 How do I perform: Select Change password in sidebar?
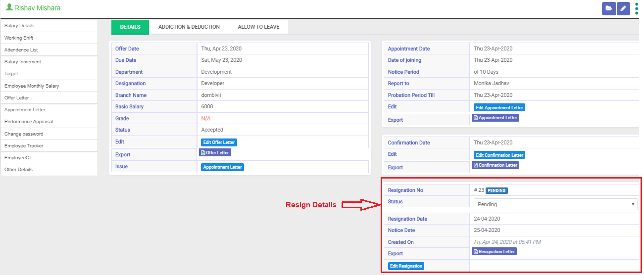coord(49,134)
